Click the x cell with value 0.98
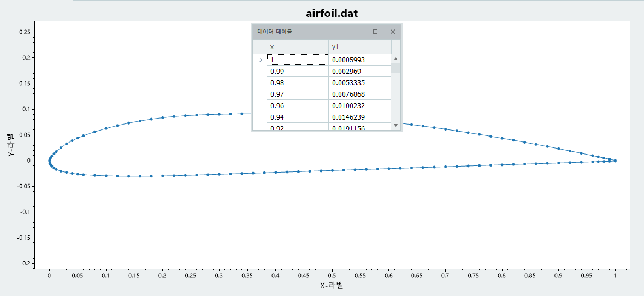The width and height of the screenshot is (644, 296). (298, 83)
